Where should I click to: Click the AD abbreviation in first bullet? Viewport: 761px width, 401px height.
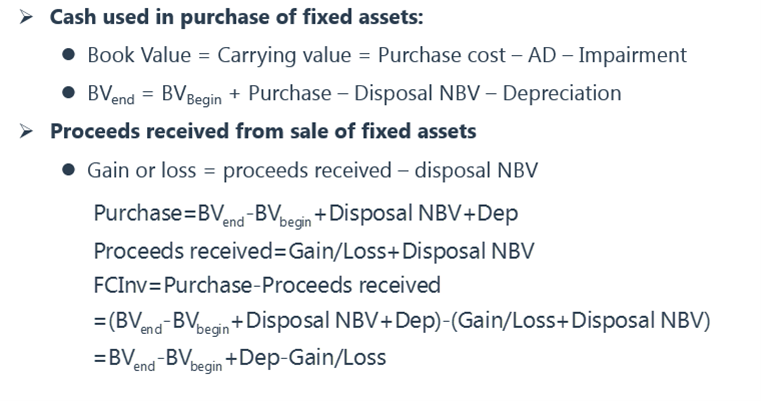pyautogui.click(x=542, y=55)
